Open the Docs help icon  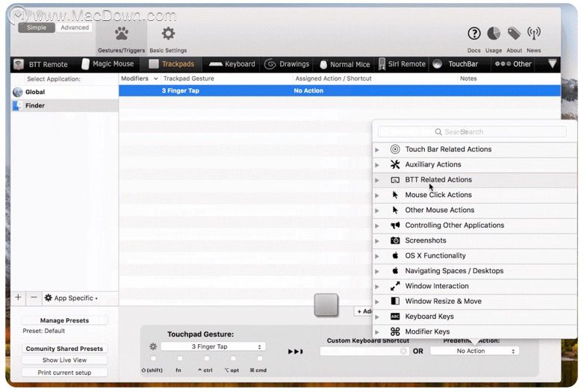coord(473,34)
